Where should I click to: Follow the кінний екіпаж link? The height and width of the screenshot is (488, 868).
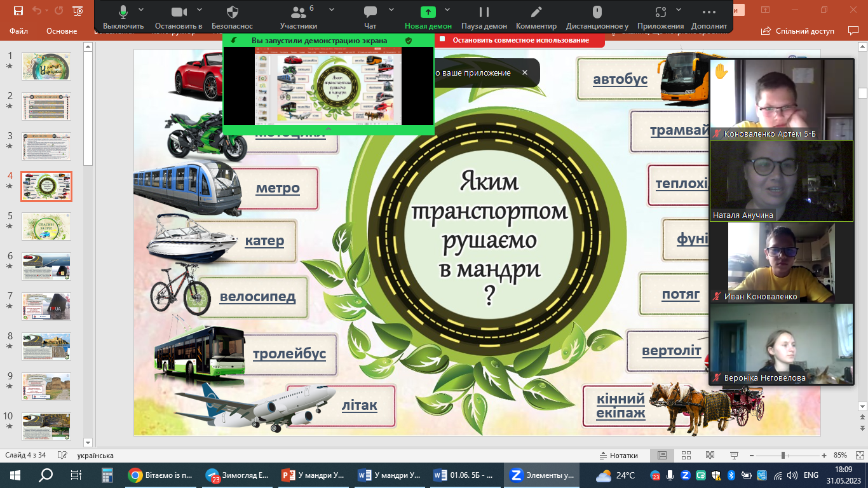pyautogui.click(x=621, y=407)
